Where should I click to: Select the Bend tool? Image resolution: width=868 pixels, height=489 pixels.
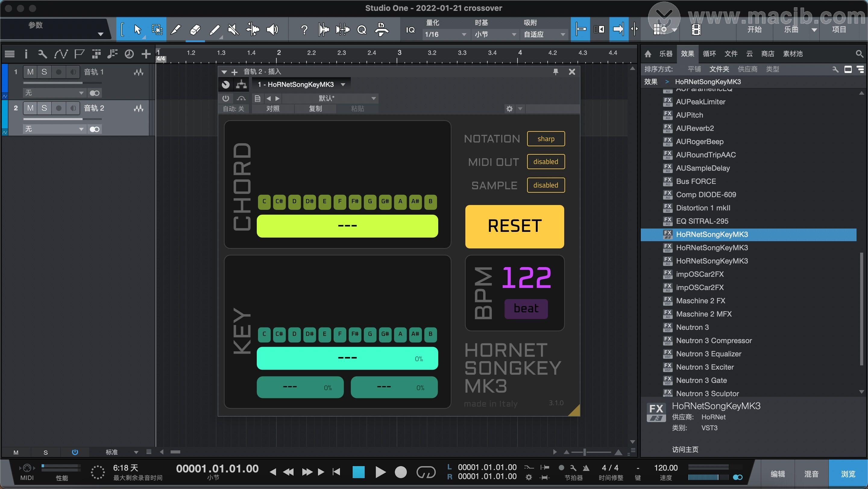(253, 30)
